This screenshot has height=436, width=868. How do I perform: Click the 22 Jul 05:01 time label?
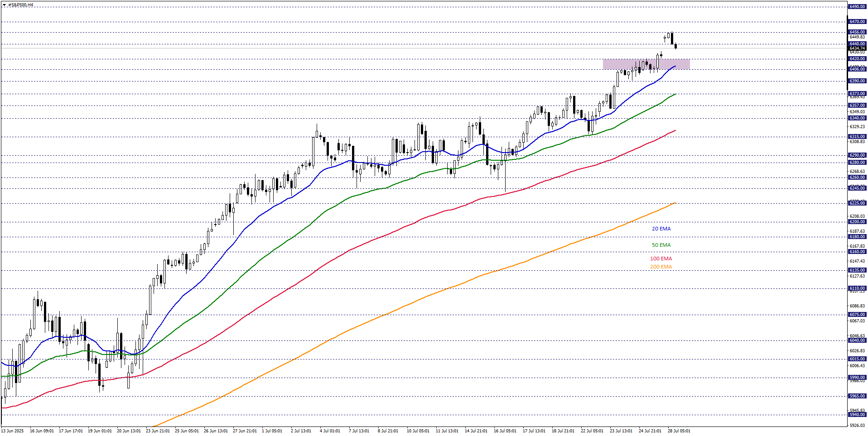coord(592,431)
